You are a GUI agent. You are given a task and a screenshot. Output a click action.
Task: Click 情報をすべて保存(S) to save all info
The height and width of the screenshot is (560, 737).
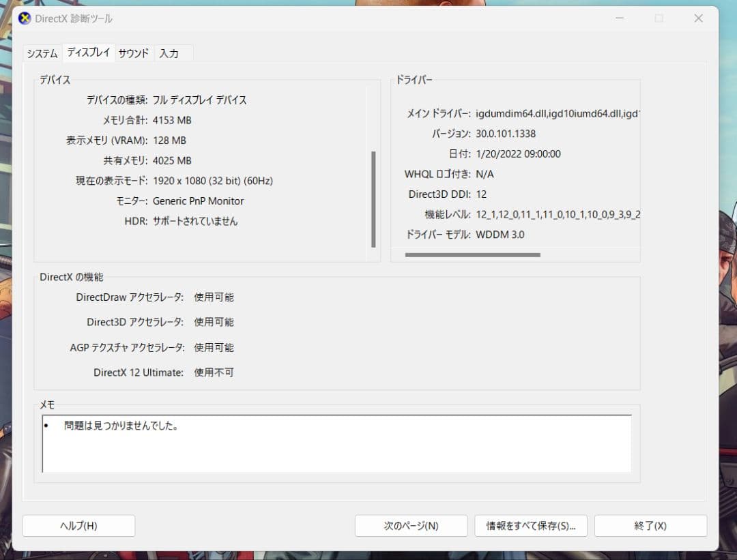[x=531, y=525]
